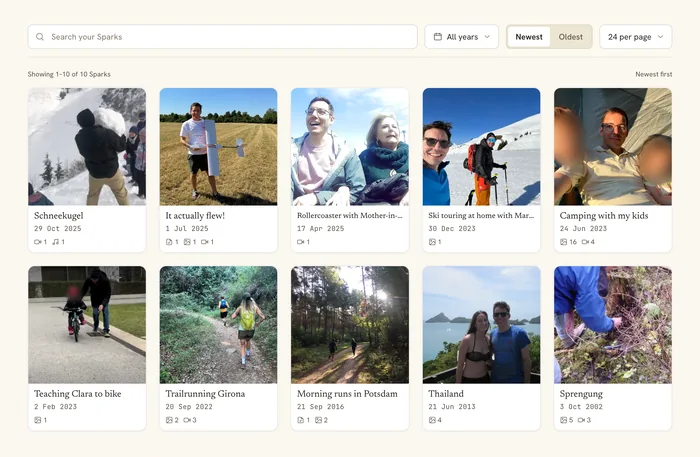Click the Thailand title
The image size is (700, 457).
(446, 394)
